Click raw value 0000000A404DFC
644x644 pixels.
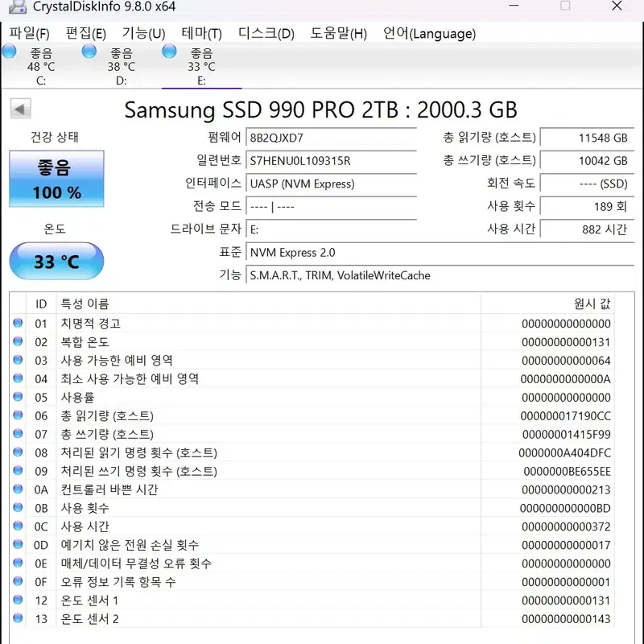click(x=565, y=453)
